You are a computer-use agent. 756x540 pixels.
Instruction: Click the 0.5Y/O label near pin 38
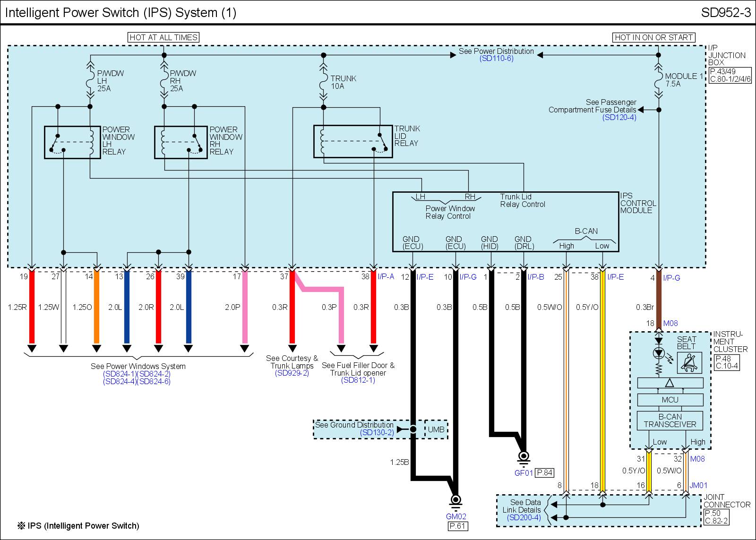pyautogui.click(x=587, y=307)
